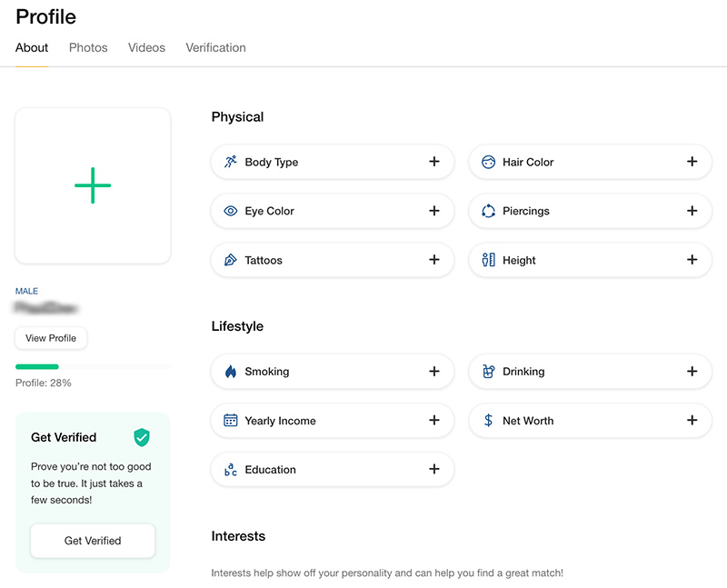
Task: Click the eye icon for Eye Color
Action: click(231, 211)
